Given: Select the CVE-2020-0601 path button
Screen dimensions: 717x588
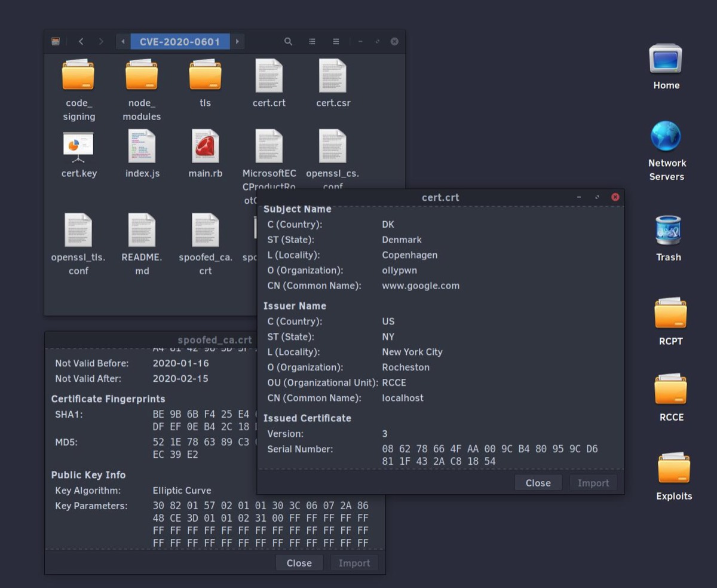Looking at the screenshot, I should click(180, 42).
